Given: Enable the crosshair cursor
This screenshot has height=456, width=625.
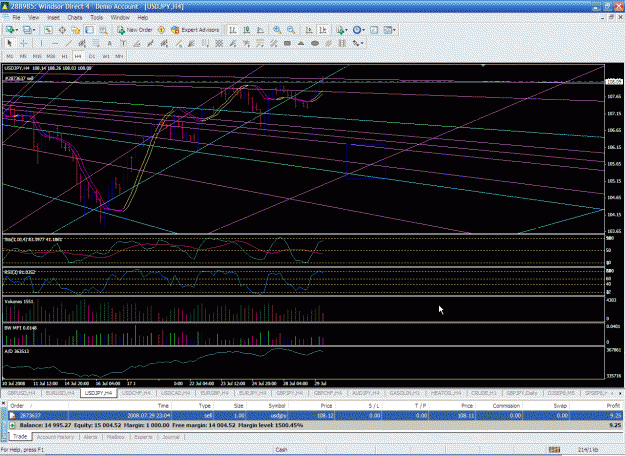Looking at the screenshot, I should (x=24, y=43).
